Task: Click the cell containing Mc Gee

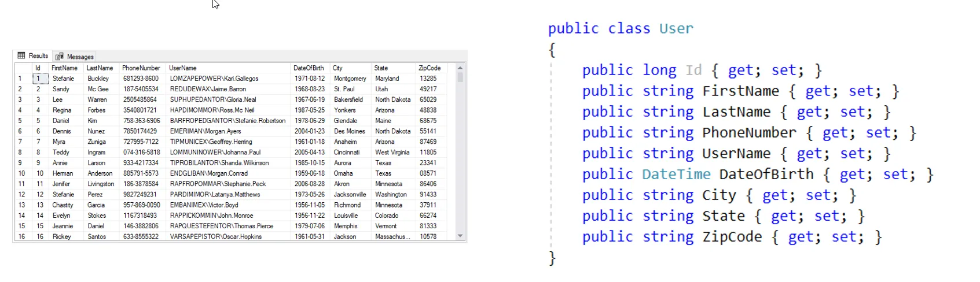Action: click(102, 89)
